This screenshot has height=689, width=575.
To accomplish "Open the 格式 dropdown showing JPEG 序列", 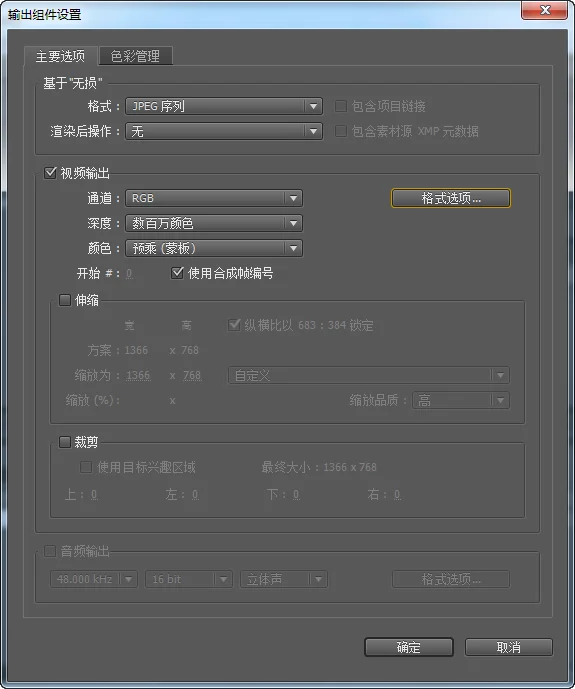I will [224, 106].
